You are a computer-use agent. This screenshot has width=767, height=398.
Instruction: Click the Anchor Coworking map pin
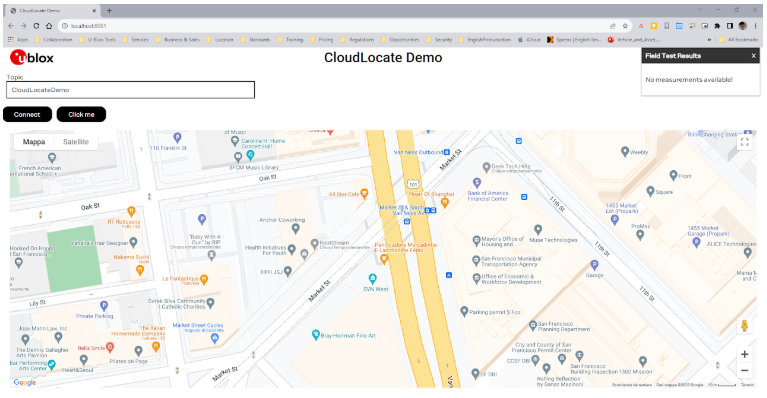pyautogui.click(x=295, y=228)
